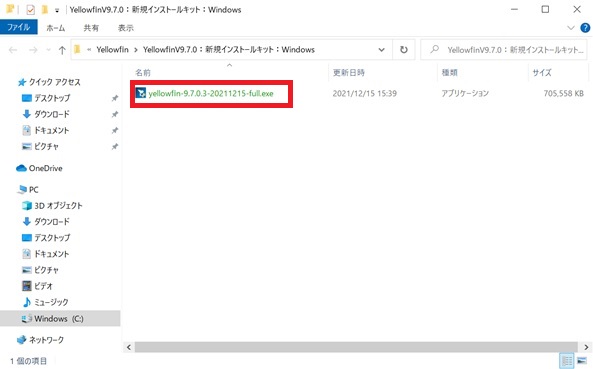Switch to details view layout icon
This screenshot has width=593, height=369.
pyautogui.click(x=567, y=361)
